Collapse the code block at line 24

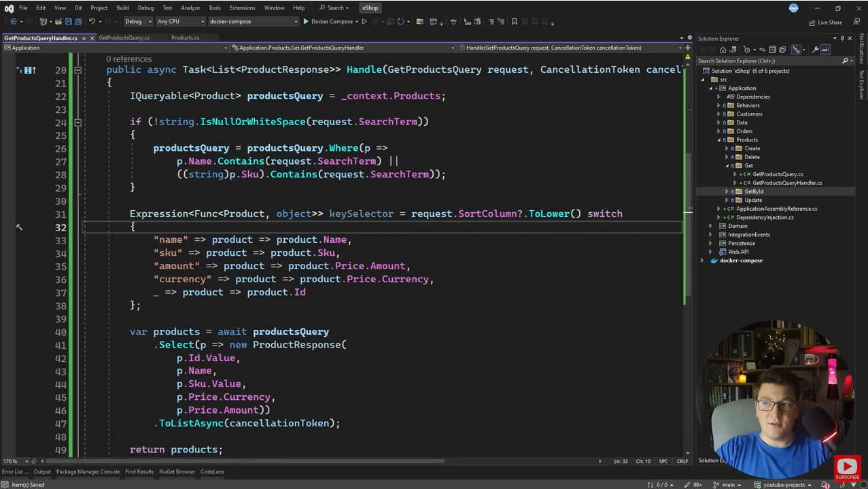tap(77, 122)
